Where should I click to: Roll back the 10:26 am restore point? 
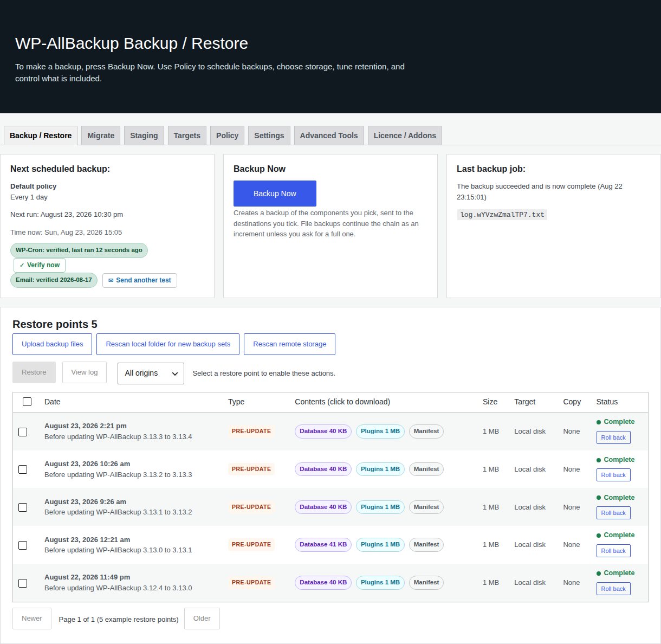point(613,475)
